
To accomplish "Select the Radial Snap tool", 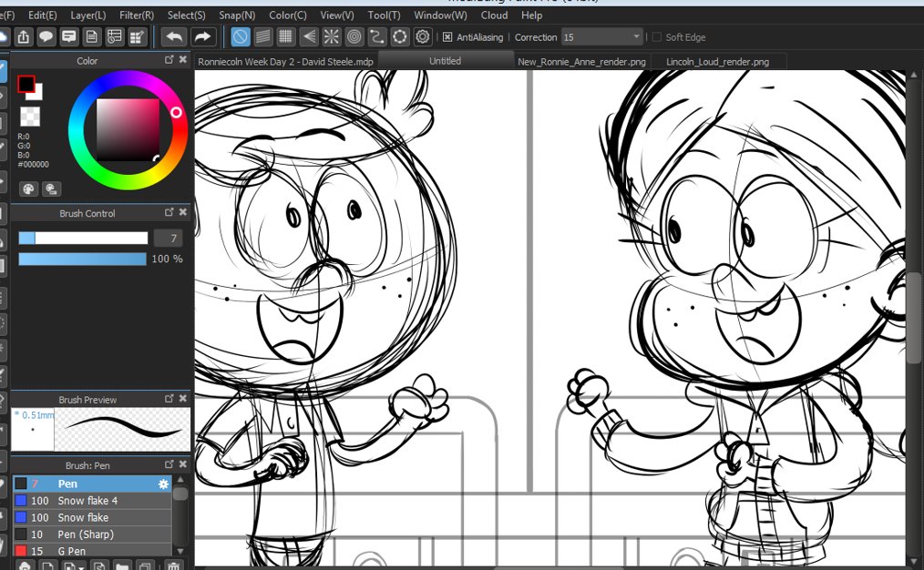I will [332, 36].
